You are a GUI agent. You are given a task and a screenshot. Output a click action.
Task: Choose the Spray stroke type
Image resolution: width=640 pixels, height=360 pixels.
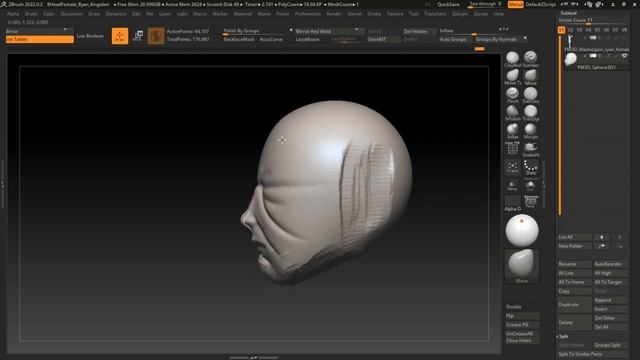[512, 167]
